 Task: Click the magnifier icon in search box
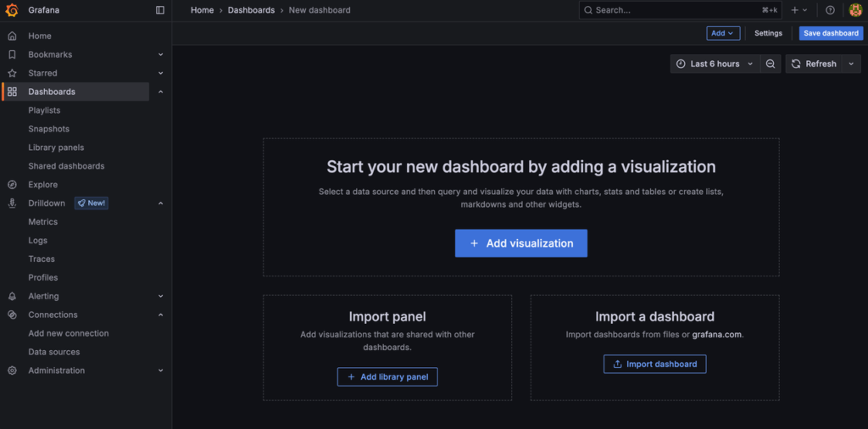(x=588, y=10)
